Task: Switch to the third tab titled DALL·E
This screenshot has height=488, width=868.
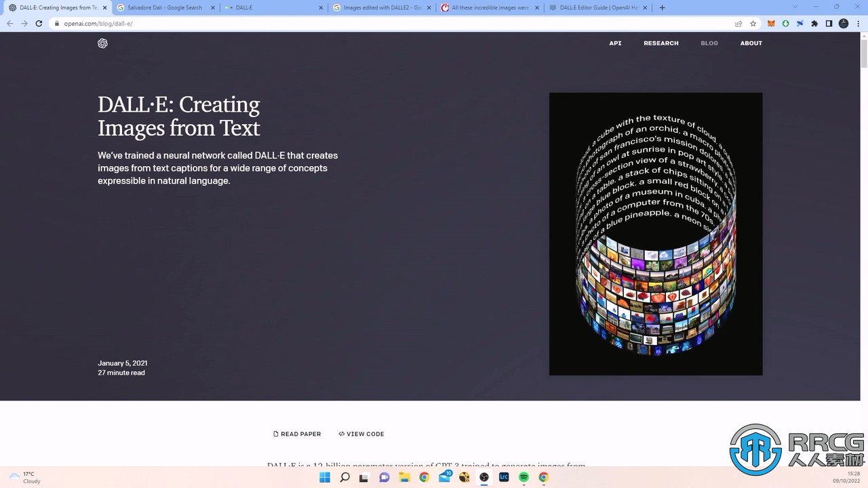Action: point(274,7)
